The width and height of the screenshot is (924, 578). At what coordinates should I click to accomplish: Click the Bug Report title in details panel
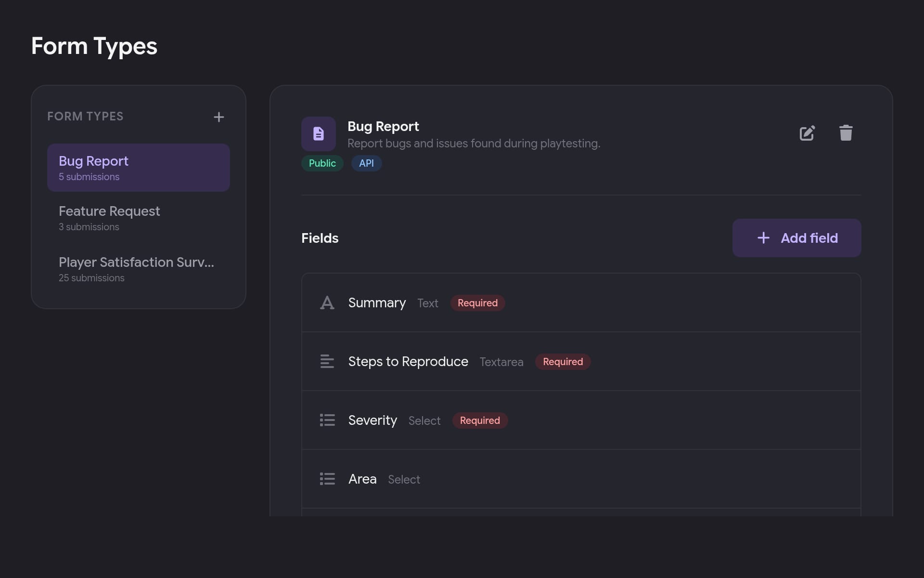pyautogui.click(x=383, y=126)
